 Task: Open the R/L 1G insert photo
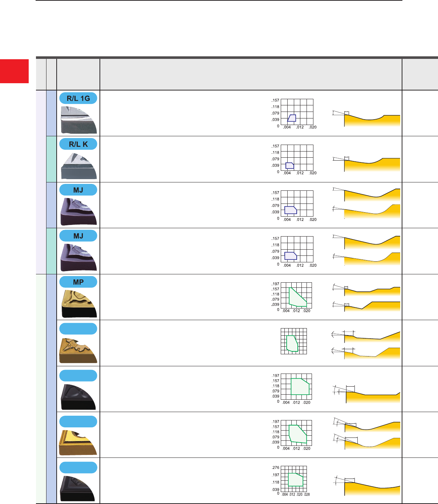79,120
